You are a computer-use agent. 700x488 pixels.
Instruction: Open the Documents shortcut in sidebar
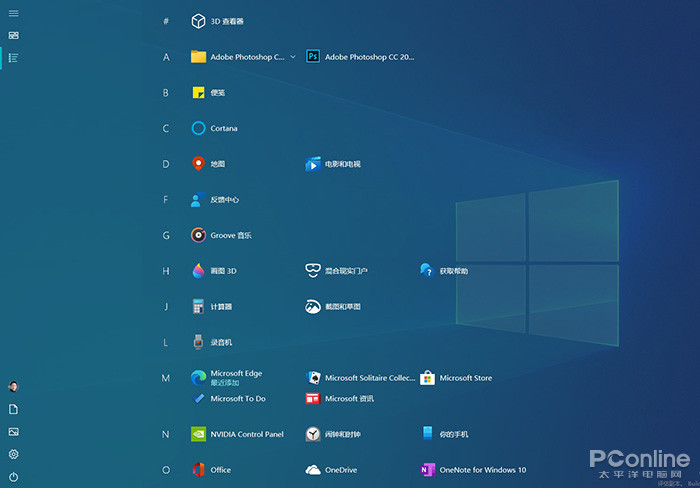[x=13, y=409]
